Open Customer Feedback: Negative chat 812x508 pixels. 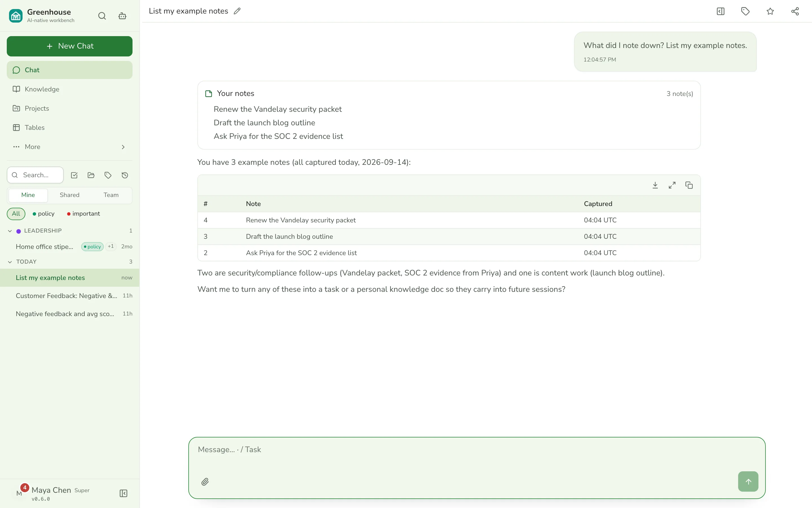tap(69, 296)
